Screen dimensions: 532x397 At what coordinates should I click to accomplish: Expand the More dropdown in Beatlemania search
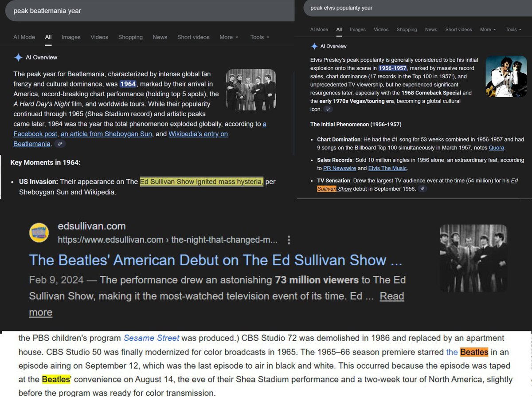click(x=229, y=37)
